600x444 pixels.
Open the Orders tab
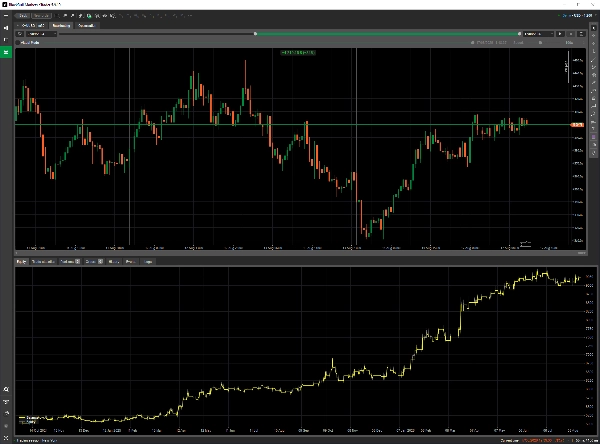point(94,261)
